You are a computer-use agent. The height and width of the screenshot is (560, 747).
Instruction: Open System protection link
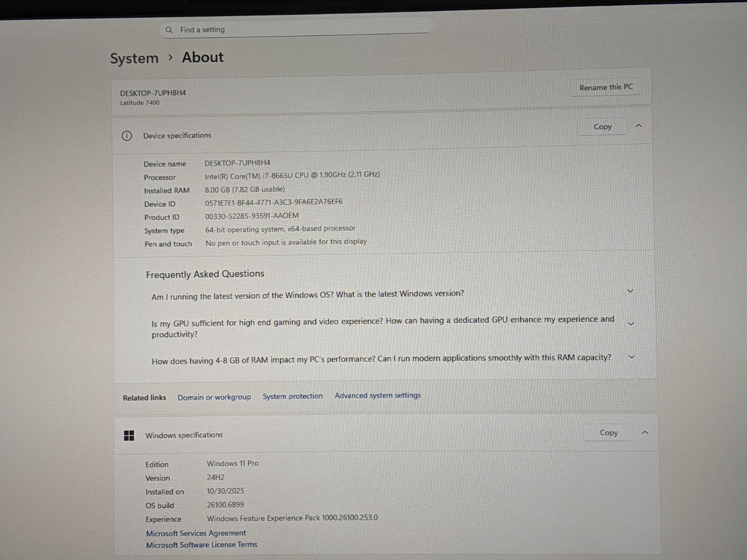(292, 396)
